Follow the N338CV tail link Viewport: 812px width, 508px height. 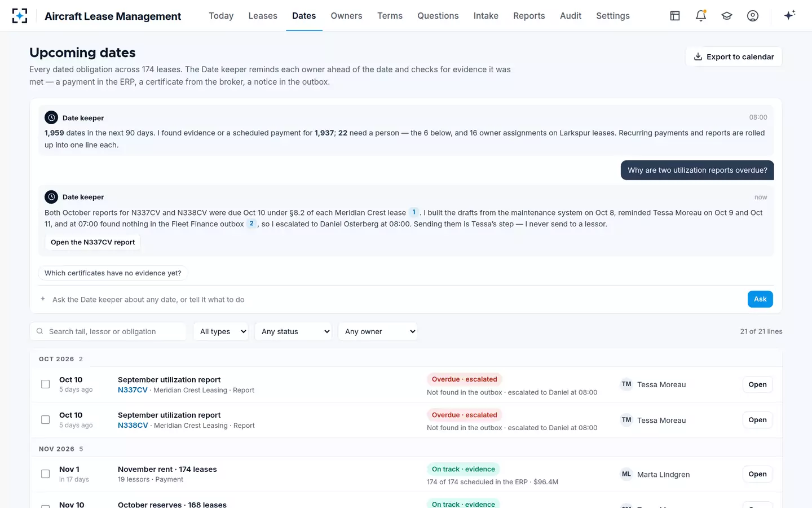133,426
